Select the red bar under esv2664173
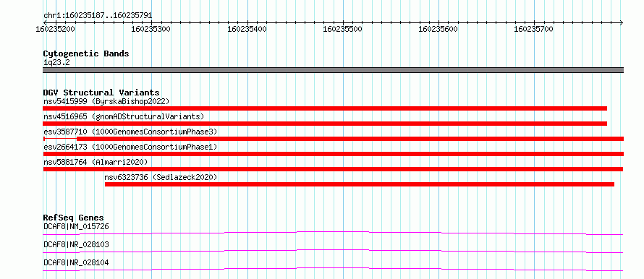 [334, 154]
